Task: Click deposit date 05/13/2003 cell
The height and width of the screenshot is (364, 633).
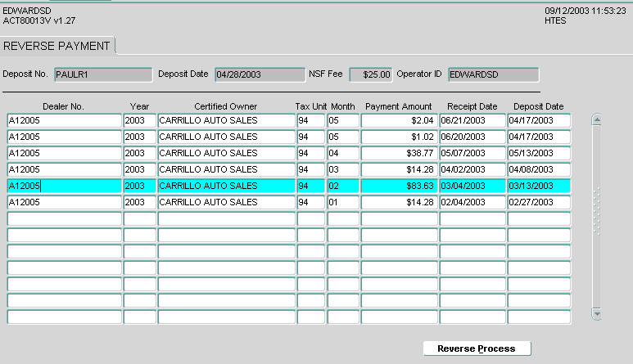Action: 538,153
